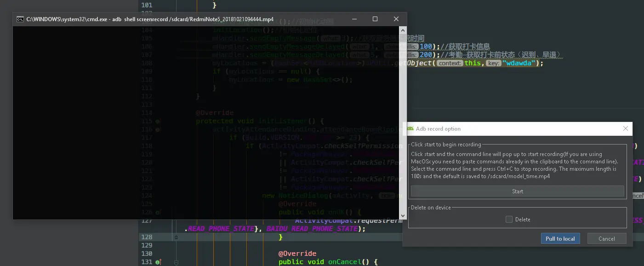644x266 pixels.
Task: Click the override gutter icon on line 126
Action: [x=158, y=212]
